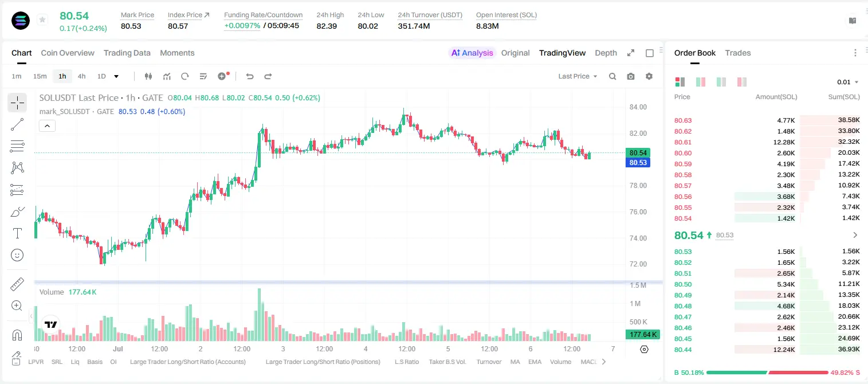The width and height of the screenshot is (868, 384).
Task: Select the trend line drawing tool
Action: coord(17,124)
